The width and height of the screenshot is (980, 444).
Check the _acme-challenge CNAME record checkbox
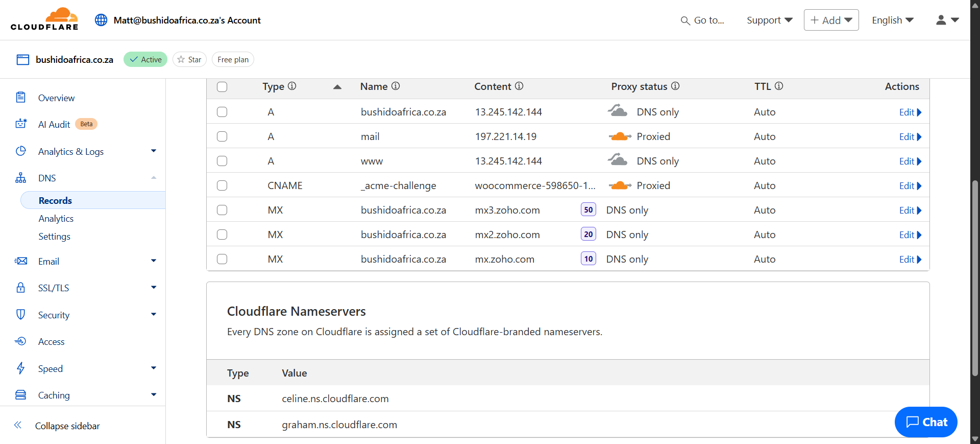pos(222,185)
